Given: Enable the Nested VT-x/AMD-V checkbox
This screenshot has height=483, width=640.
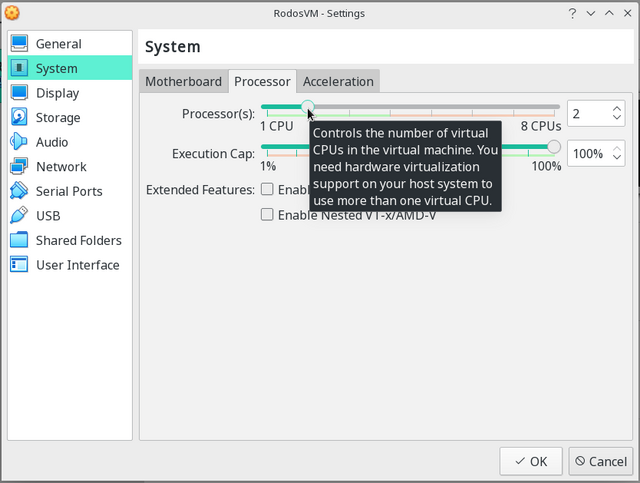Looking at the screenshot, I should coord(267,214).
